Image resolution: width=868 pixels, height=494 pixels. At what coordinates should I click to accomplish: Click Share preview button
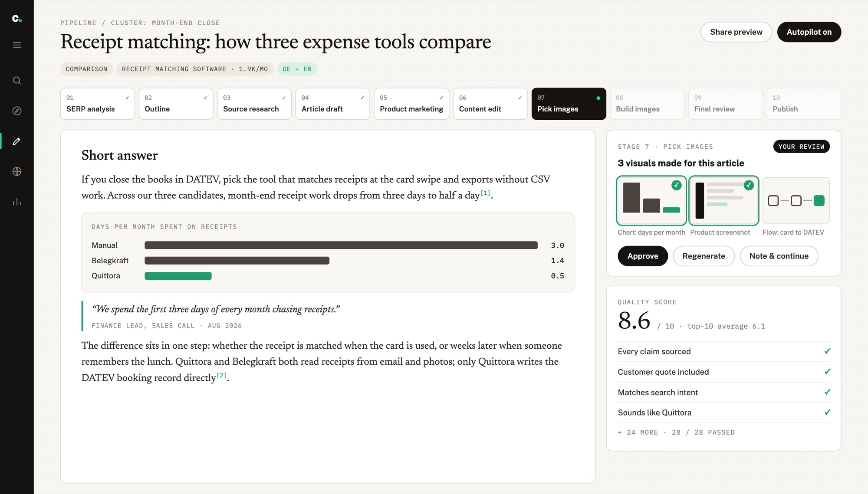[x=736, y=32]
